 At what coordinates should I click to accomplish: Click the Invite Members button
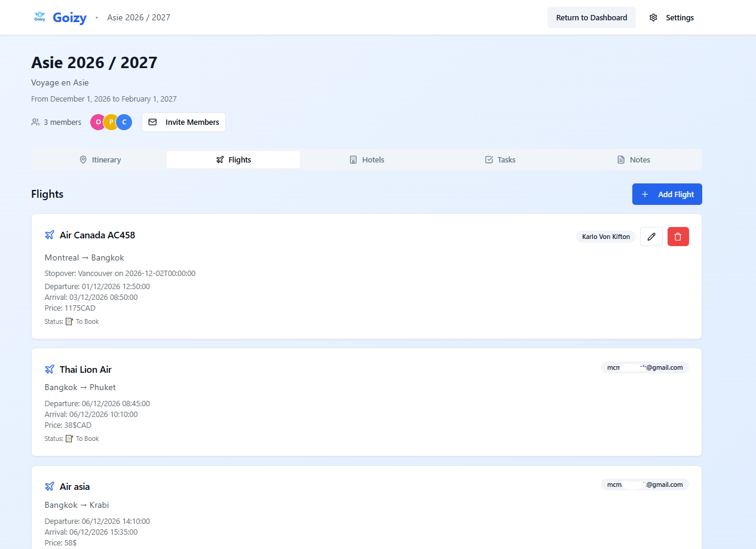point(183,122)
